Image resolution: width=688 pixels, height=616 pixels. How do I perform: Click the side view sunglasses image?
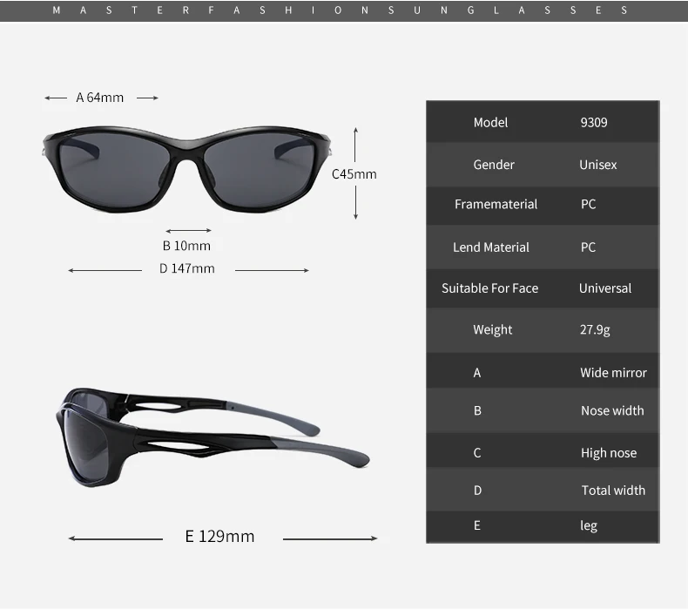[x=212, y=437]
